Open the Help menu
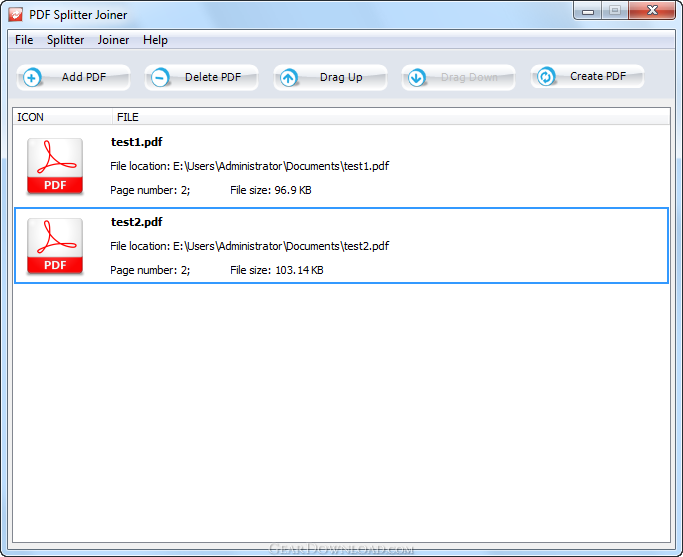 pyautogui.click(x=155, y=40)
